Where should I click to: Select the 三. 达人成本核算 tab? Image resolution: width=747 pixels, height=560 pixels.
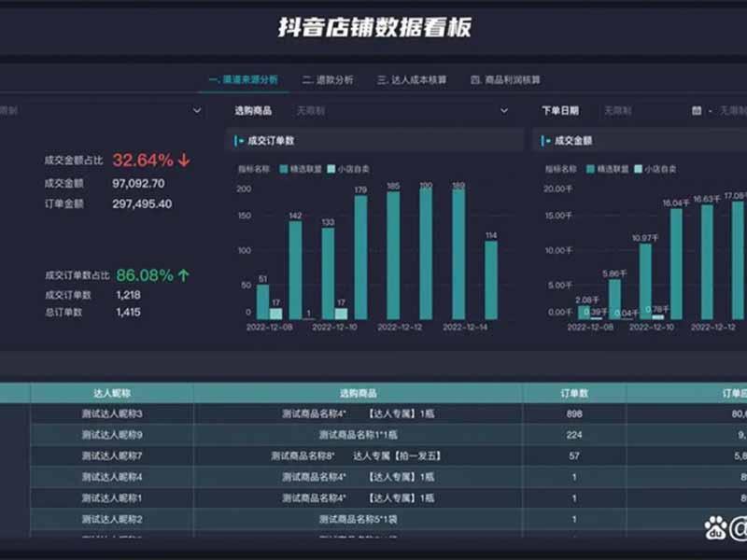(412, 79)
